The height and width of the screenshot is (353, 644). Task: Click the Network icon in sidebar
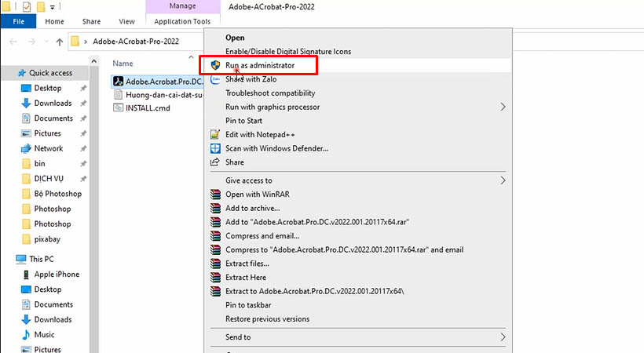(x=26, y=148)
